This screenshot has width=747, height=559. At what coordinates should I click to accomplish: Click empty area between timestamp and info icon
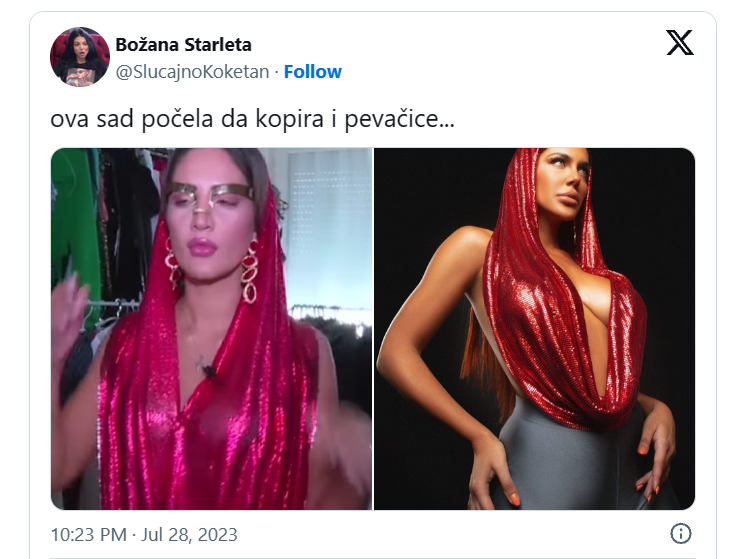tap(453, 535)
